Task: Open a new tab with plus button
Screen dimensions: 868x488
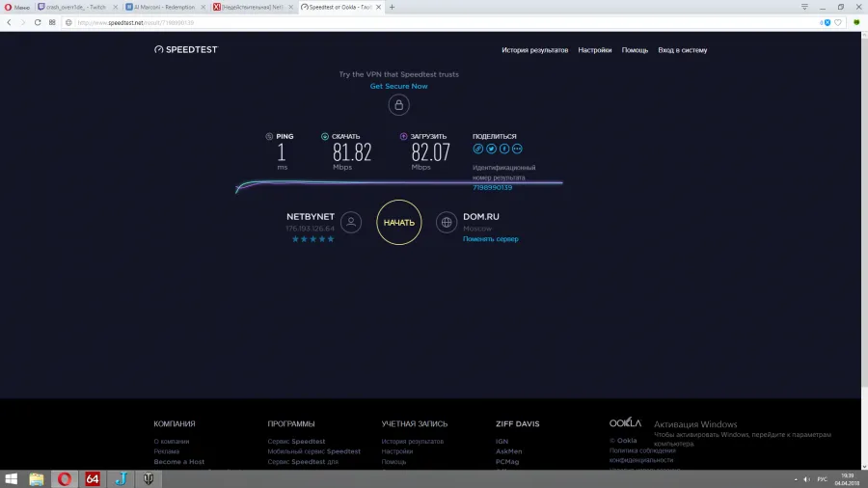Action: point(392,7)
